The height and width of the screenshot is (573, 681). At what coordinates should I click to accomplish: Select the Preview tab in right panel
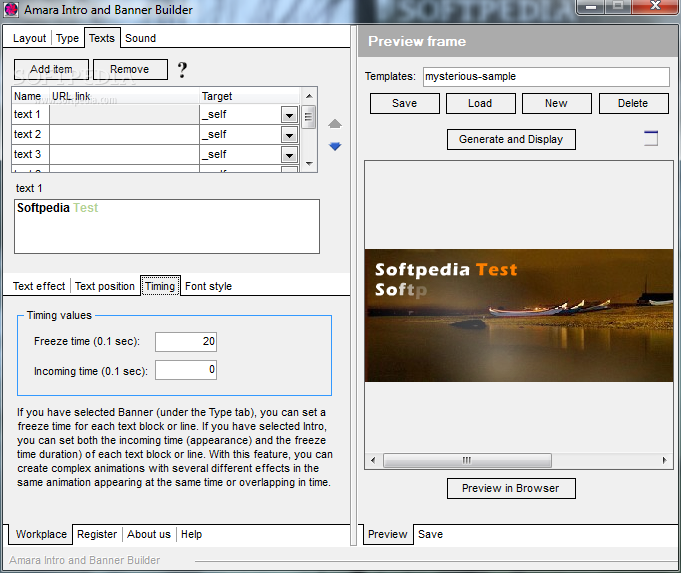click(x=388, y=534)
